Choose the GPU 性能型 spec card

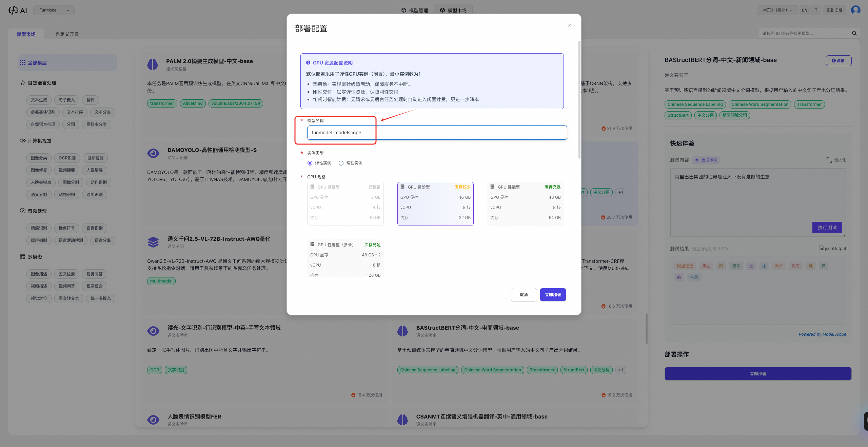pos(525,203)
